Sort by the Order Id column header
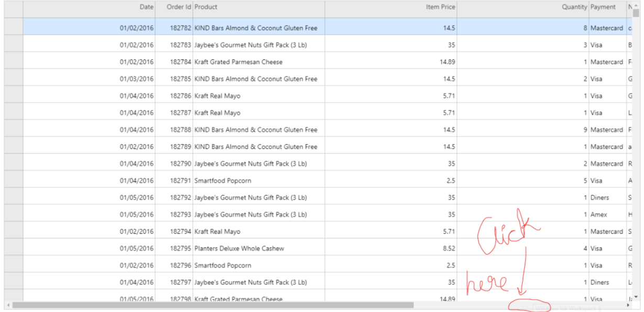 click(174, 9)
